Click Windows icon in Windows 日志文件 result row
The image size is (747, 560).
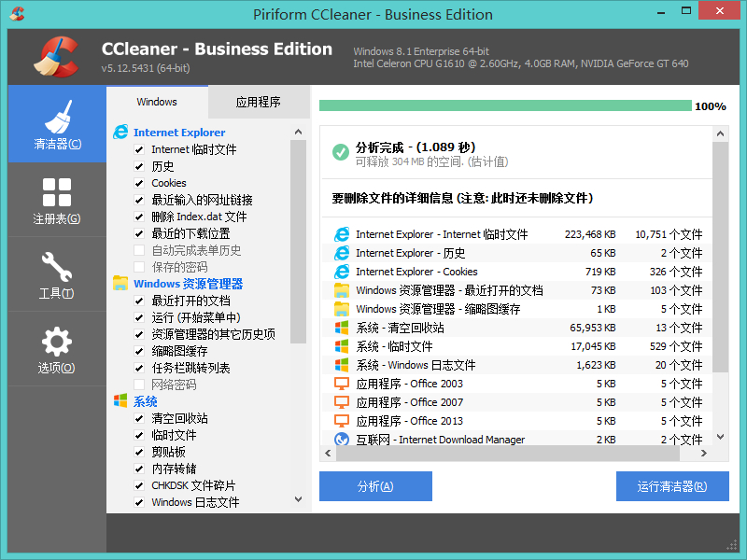point(342,365)
